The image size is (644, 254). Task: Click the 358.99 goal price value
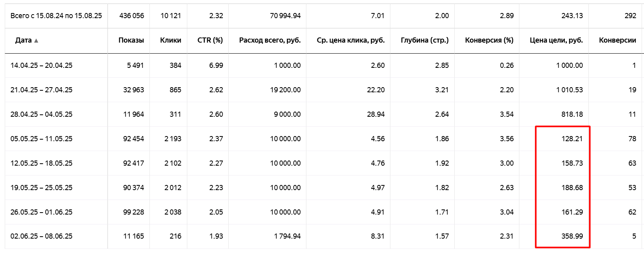click(x=572, y=236)
